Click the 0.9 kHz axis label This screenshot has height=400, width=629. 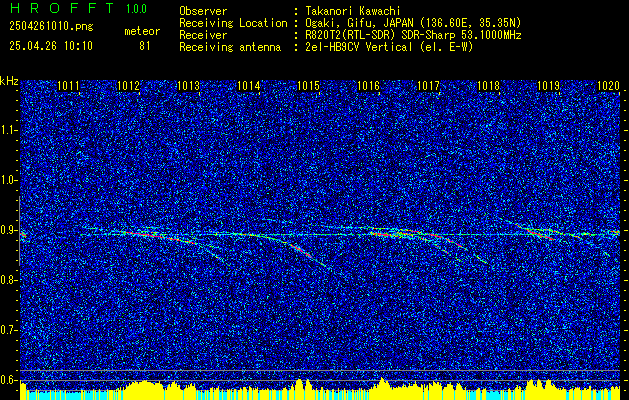tap(8, 230)
